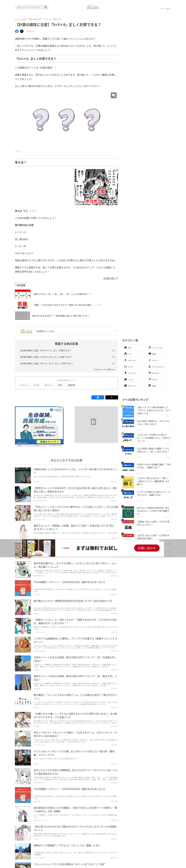186x868 pixels.
Task: Open 診断 category
Action: 159,386
